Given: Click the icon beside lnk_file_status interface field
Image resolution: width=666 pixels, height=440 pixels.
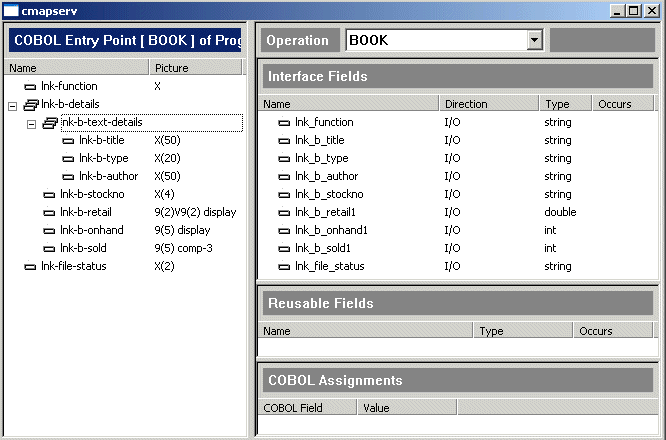Looking at the screenshot, I should coord(284,267).
